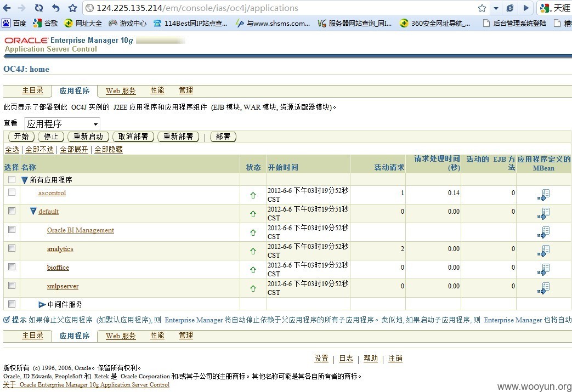Click the browser forward arrow

22,8
